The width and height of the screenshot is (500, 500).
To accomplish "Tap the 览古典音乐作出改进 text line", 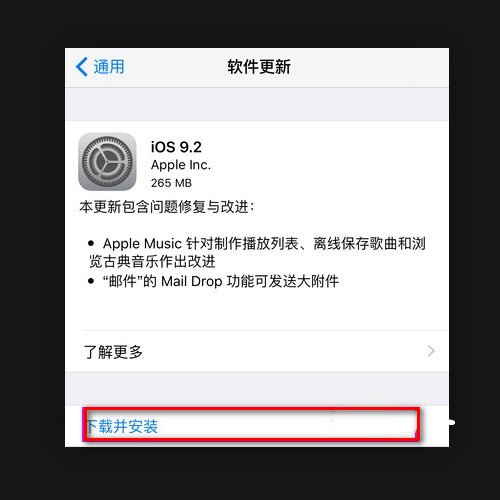I will pyautogui.click(x=152, y=261).
